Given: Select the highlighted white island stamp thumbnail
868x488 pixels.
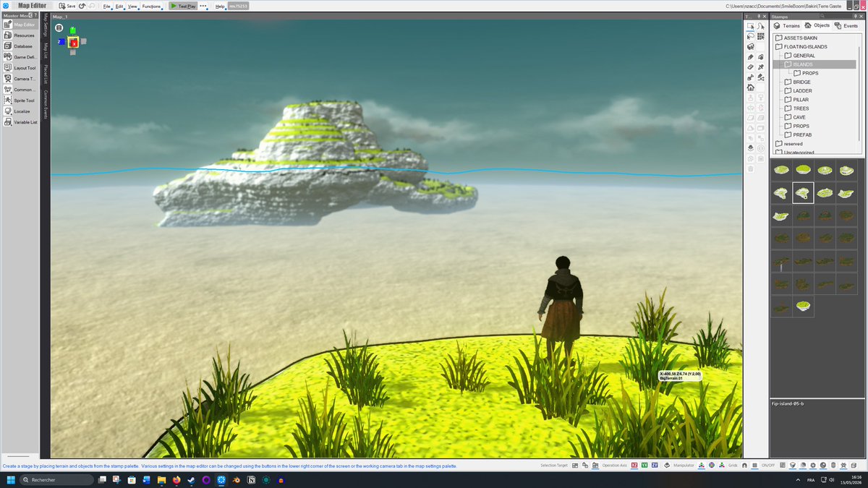Looking at the screenshot, I should click(x=803, y=193).
